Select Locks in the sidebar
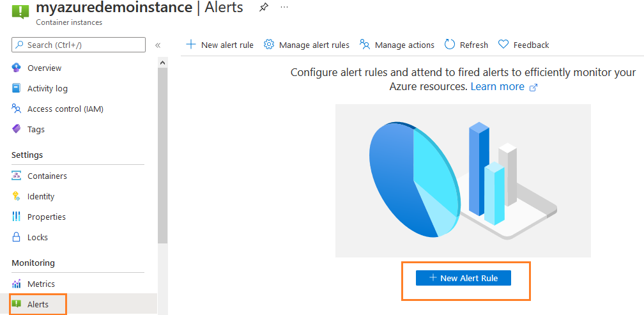 point(37,237)
